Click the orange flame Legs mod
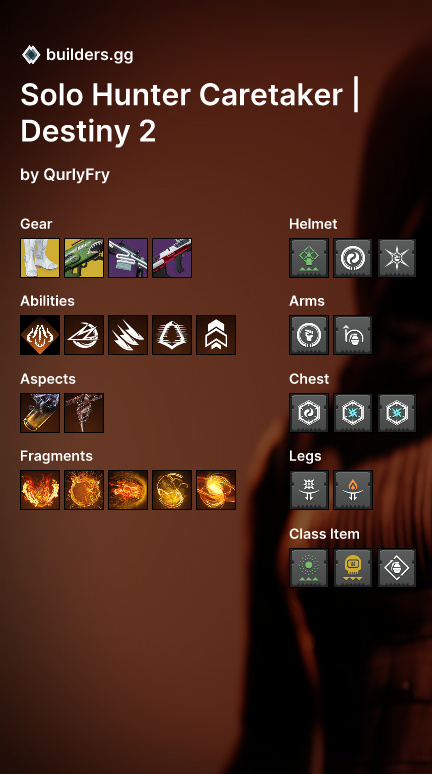Viewport: 432px width, 774px height. pyautogui.click(x=353, y=490)
